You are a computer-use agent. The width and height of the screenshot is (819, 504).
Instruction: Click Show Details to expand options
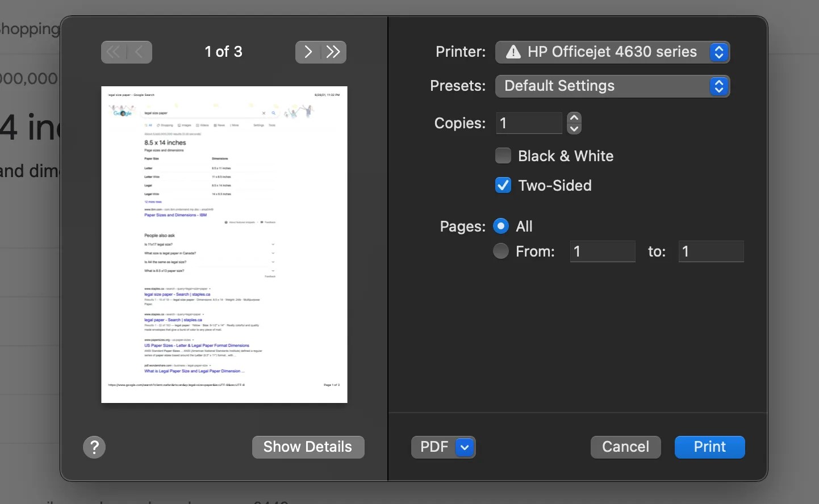308,447
